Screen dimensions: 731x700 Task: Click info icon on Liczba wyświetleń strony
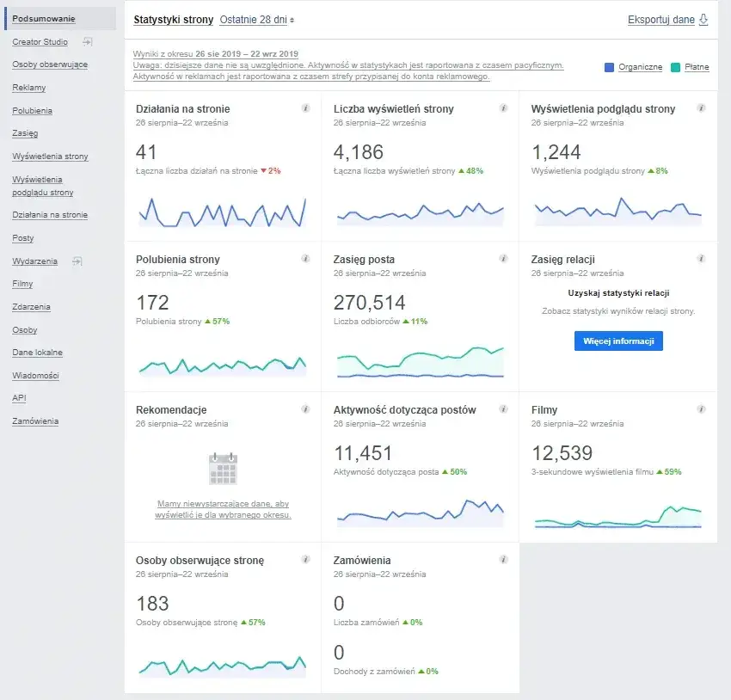click(x=503, y=108)
